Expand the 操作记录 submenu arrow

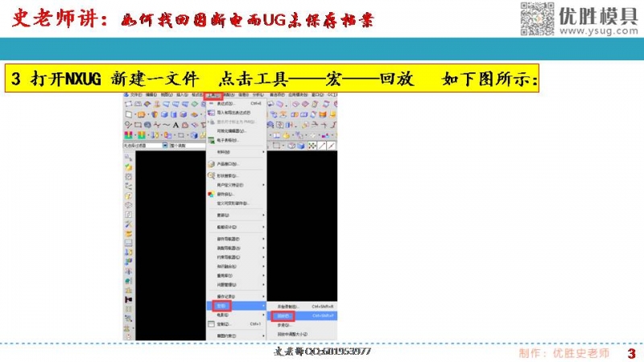pyautogui.click(x=263, y=296)
